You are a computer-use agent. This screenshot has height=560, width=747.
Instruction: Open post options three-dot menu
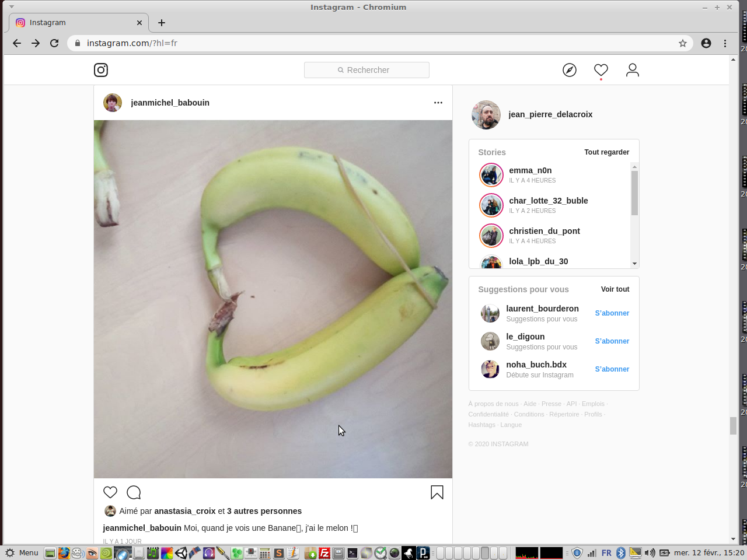(438, 103)
